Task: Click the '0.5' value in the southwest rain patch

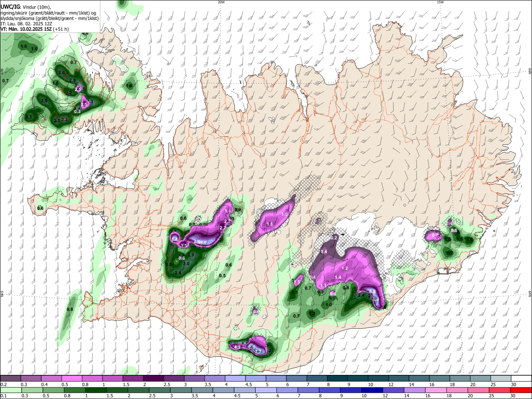Action: pyautogui.click(x=222, y=276)
